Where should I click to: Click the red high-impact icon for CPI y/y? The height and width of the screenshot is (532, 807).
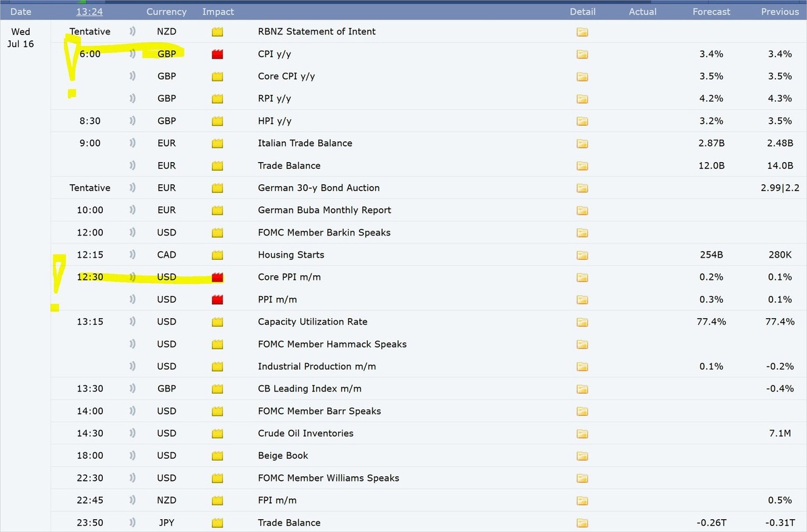pos(217,54)
